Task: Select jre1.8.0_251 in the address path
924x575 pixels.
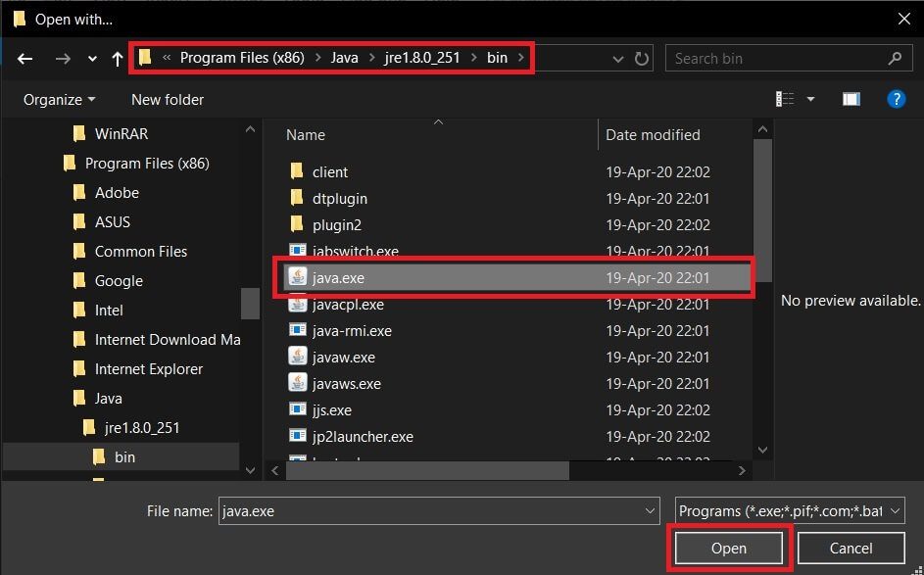Action: pos(422,57)
